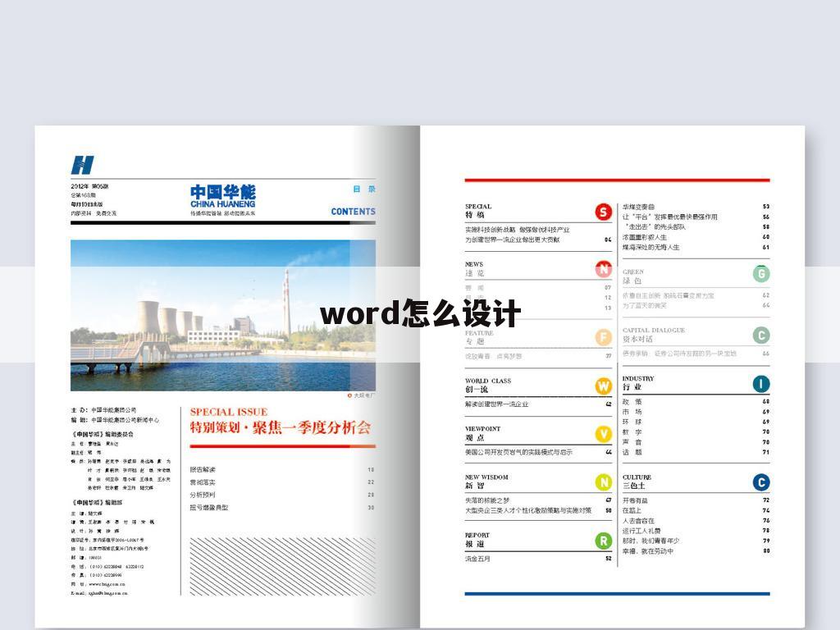Image resolution: width=840 pixels, height=630 pixels.
Task: Click the '开卷有益' article
Action: click(x=635, y=500)
